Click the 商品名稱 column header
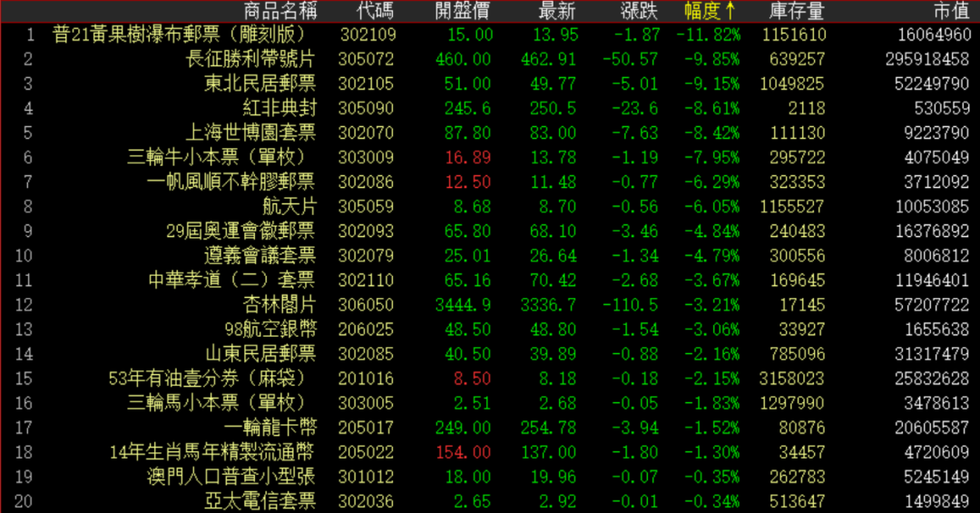The image size is (980, 513). [280, 11]
